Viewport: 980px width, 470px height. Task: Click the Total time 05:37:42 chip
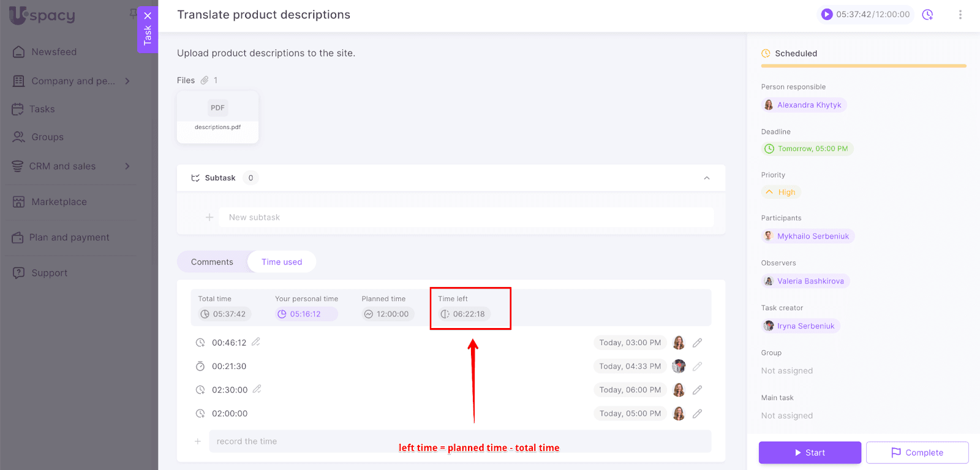pyautogui.click(x=224, y=314)
